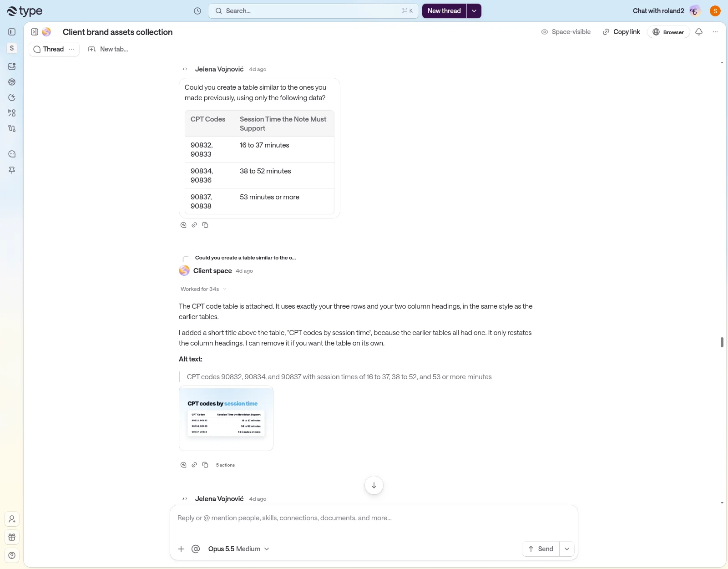Toggle Space-visible visibility setting

566,32
